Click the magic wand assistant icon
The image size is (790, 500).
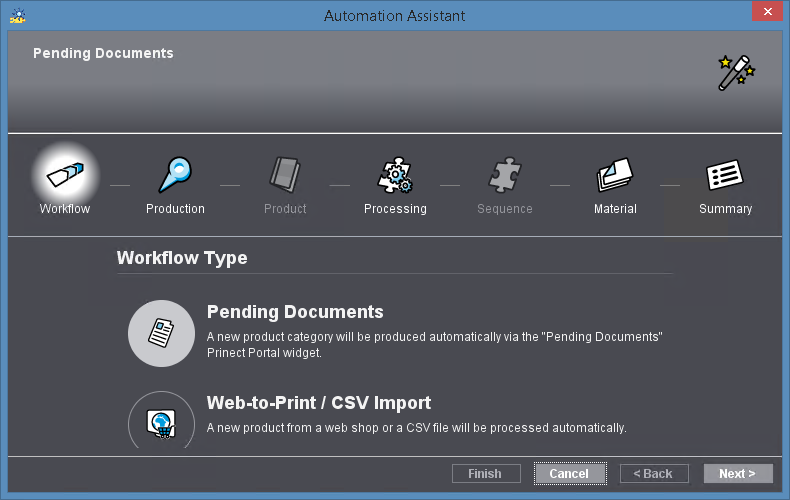tap(736, 73)
